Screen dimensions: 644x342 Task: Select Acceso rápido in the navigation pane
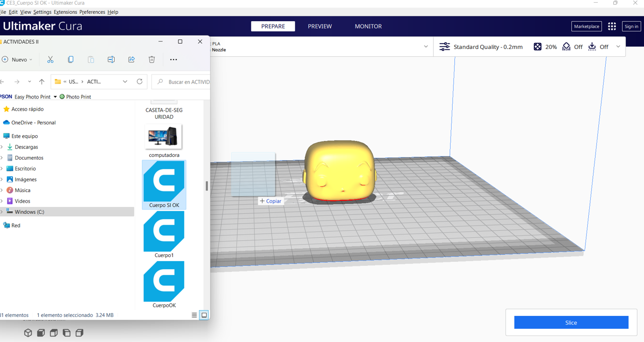pos(23,109)
